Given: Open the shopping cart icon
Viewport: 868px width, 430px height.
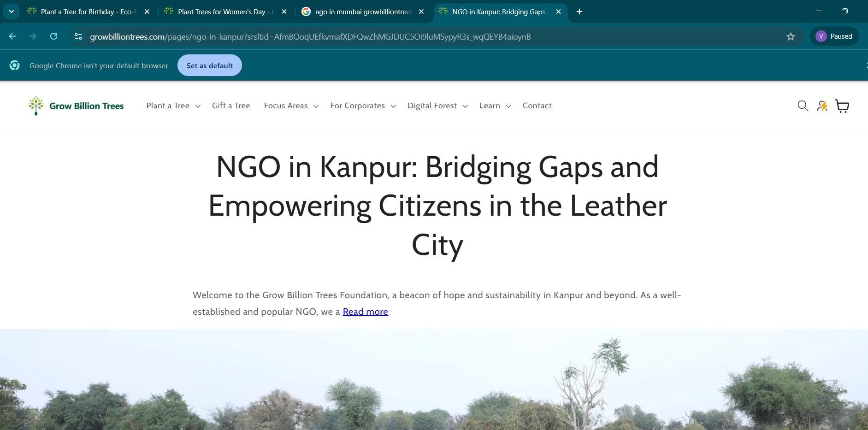Looking at the screenshot, I should 842,106.
